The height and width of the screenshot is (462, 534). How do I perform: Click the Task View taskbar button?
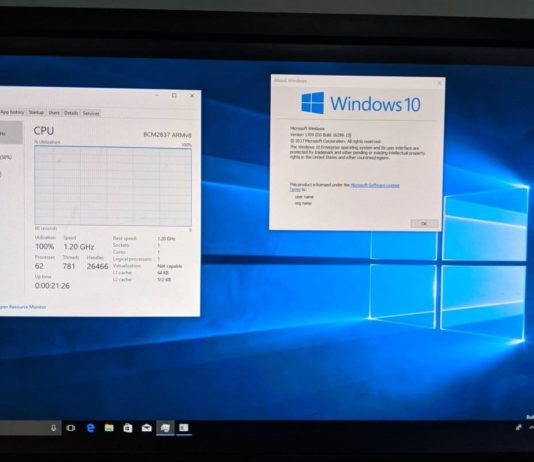pyautogui.click(x=71, y=428)
